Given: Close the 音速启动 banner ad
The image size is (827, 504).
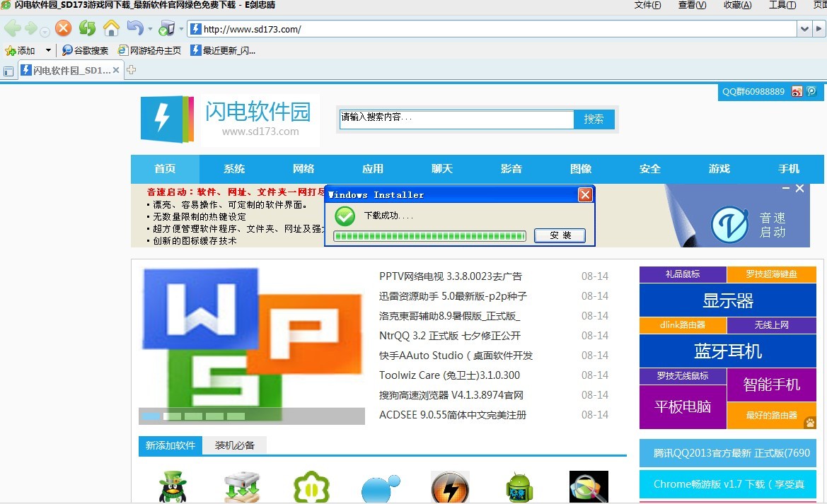Looking at the screenshot, I should [x=799, y=188].
